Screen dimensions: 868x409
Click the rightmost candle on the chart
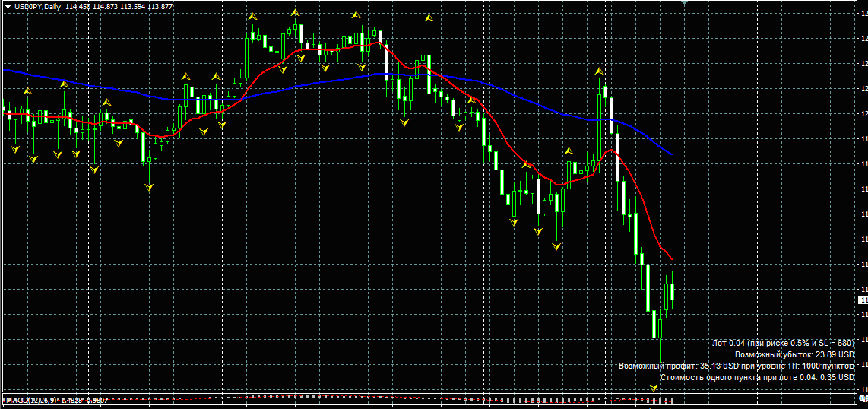click(673, 290)
